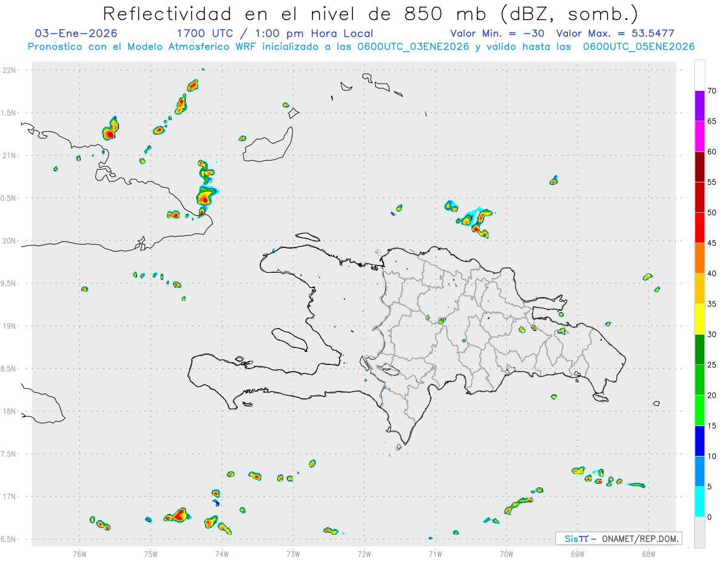The width and height of the screenshot is (728, 562).
Task: Click the '69W' longitude axis label
Action: pos(578,554)
